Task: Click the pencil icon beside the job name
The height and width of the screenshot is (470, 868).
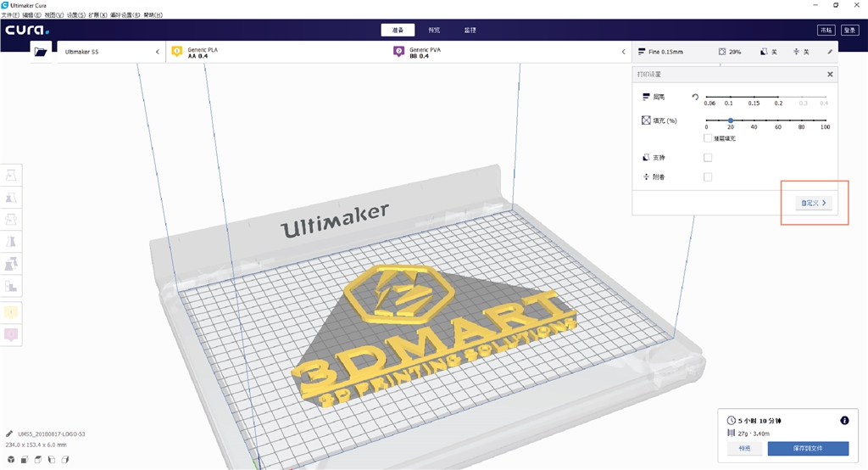Action: pyautogui.click(x=9, y=434)
